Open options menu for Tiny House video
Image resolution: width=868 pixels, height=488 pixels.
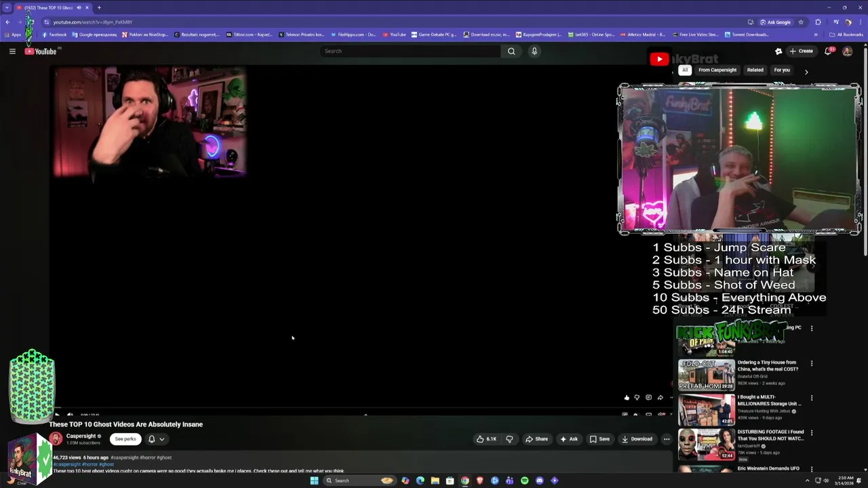(812, 363)
